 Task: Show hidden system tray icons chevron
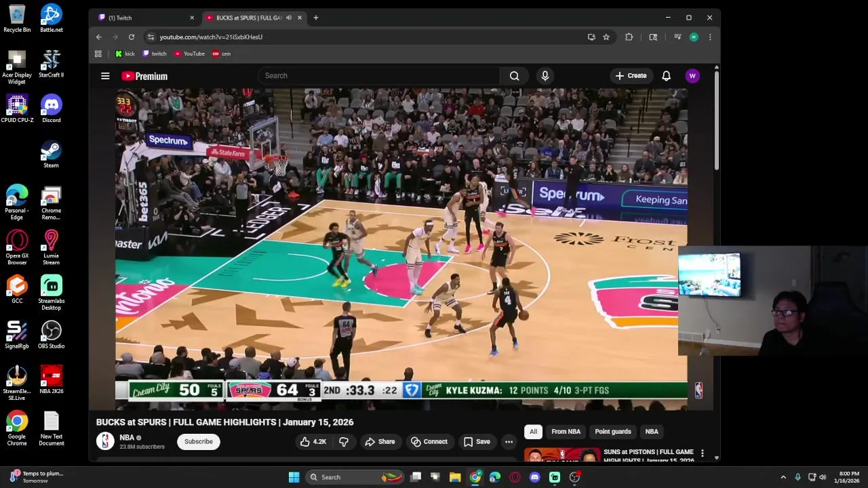coord(783,477)
